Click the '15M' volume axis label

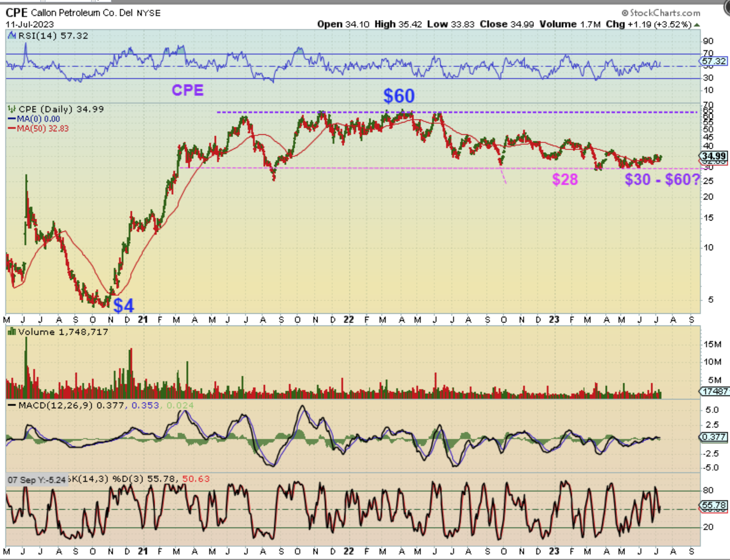(x=712, y=344)
